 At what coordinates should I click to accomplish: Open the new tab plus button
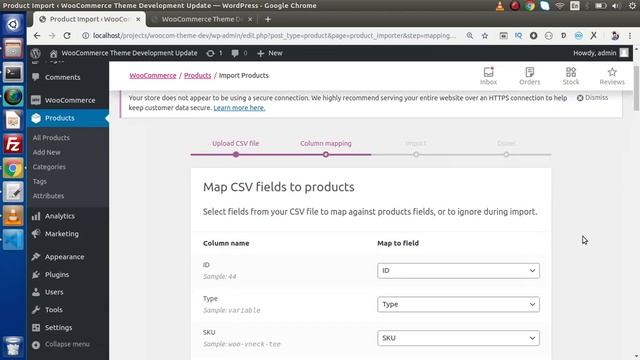(x=268, y=19)
